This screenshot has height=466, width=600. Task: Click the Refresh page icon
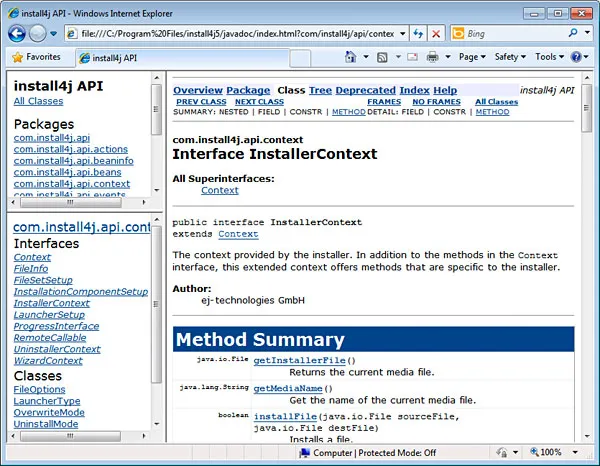click(418, 34)
